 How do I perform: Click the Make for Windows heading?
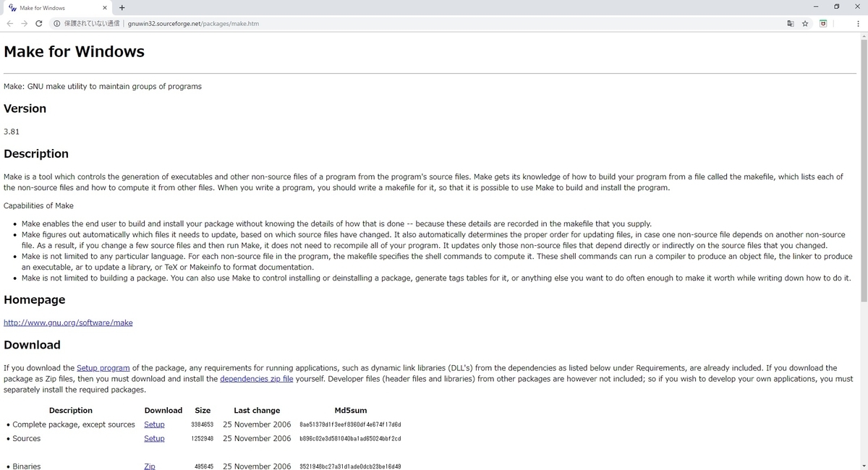74,52
